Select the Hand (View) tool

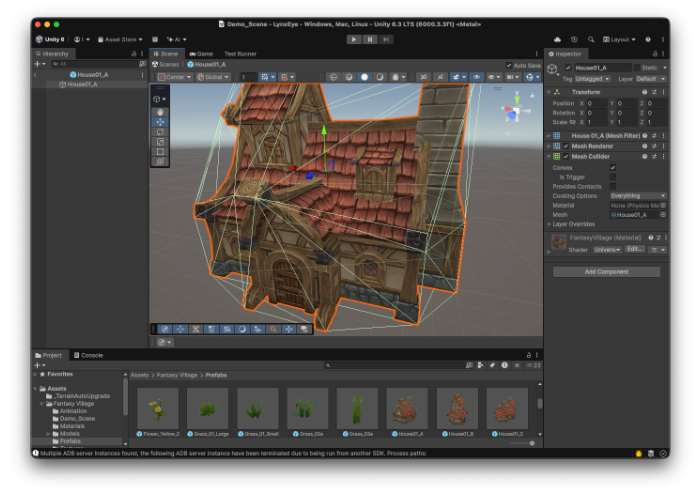(160, 112)
